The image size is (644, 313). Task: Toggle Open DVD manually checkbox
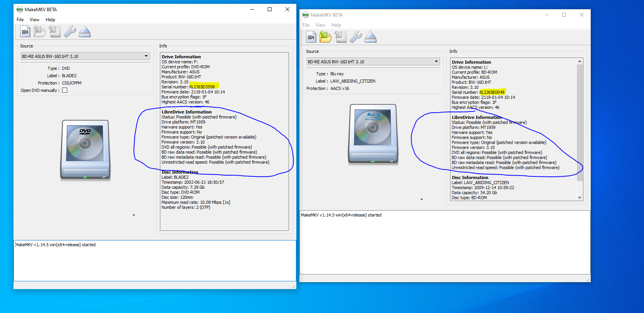(65, 90)
